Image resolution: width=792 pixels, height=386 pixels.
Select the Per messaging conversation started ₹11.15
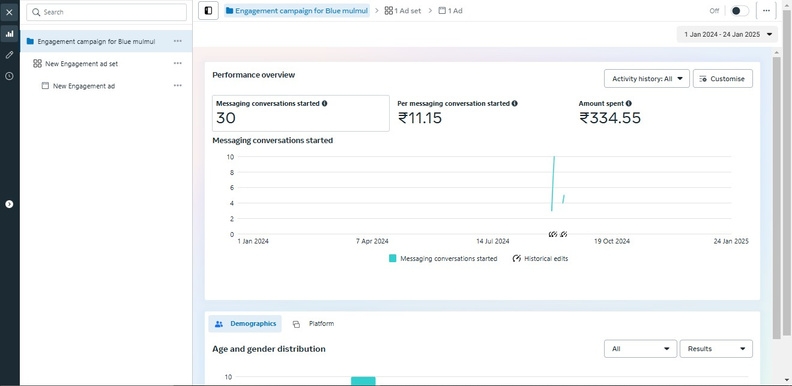coord(419,118)
